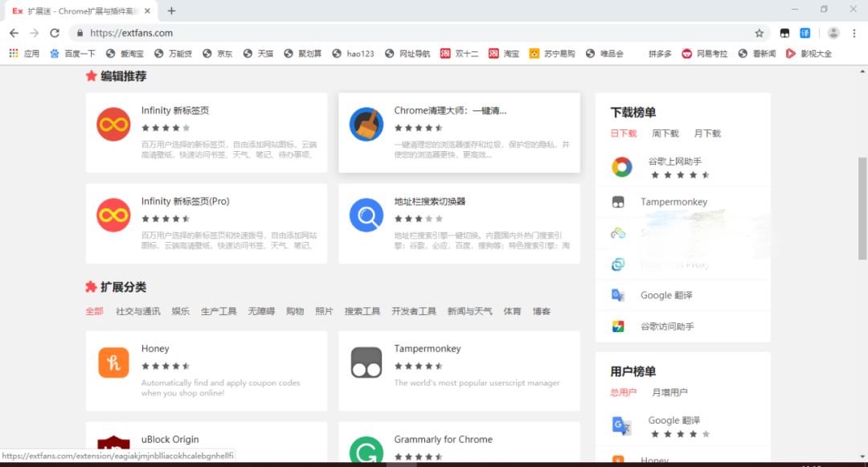The image size is (868, 467).
Task: Select the 娱乐 category
Action: pyautogui.click(x=181, y=311)
